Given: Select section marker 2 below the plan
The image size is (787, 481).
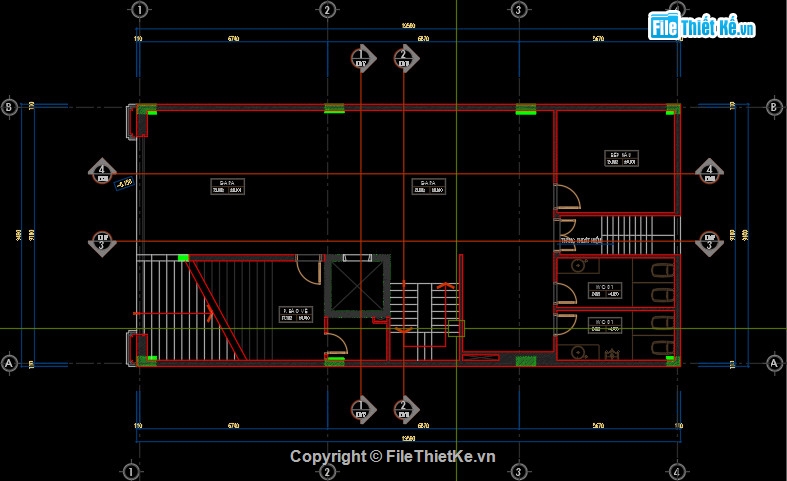Looking at the screenshot, I should 405,409.
